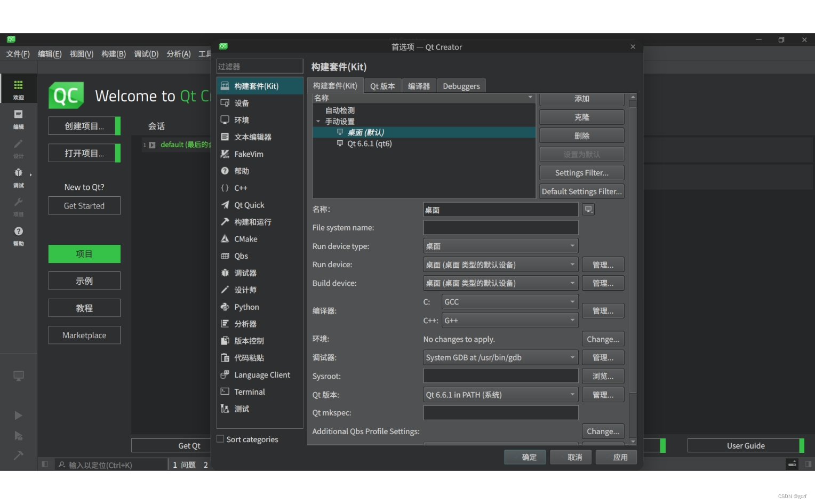Toggle Sort categories checkbox
Screen dimensions: 815x504
[x=220, y=439]
